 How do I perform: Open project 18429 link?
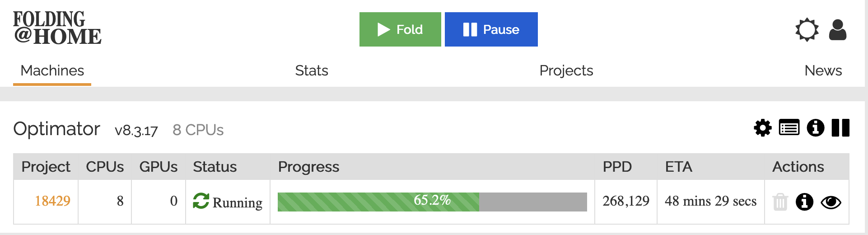[x=52, y=201]
